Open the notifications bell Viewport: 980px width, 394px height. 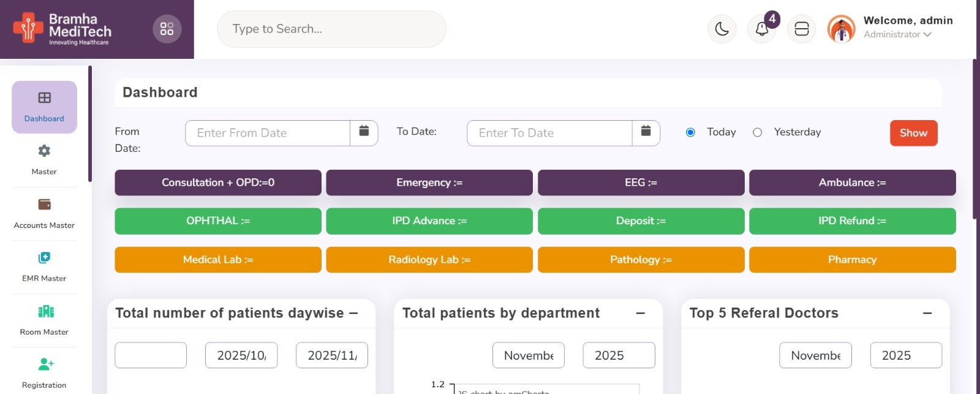[761, 29]
